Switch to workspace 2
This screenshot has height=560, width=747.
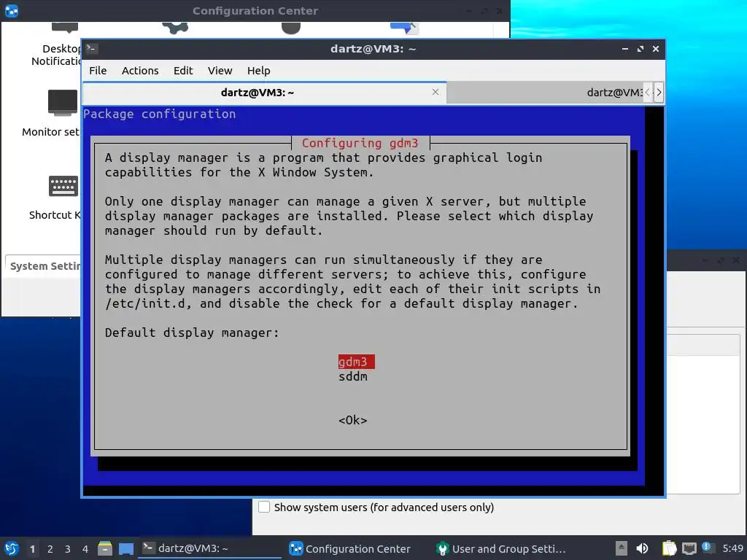tap(50, 549)
